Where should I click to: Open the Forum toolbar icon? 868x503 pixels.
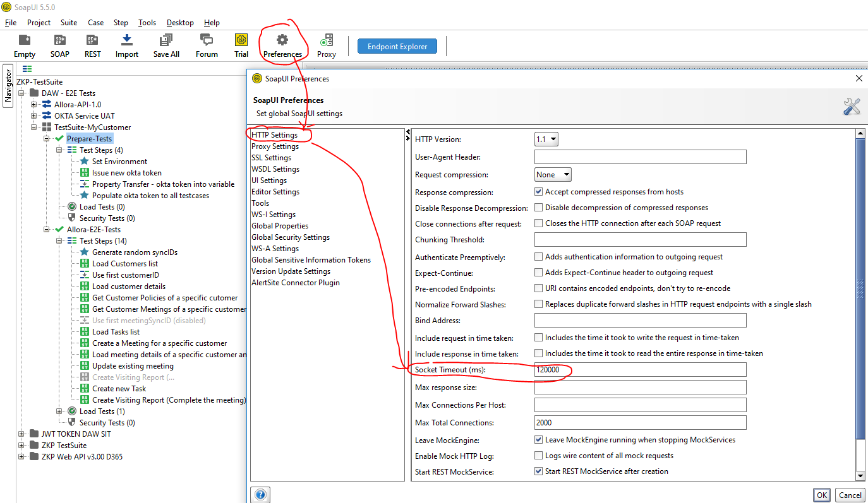tap(207, 46)
